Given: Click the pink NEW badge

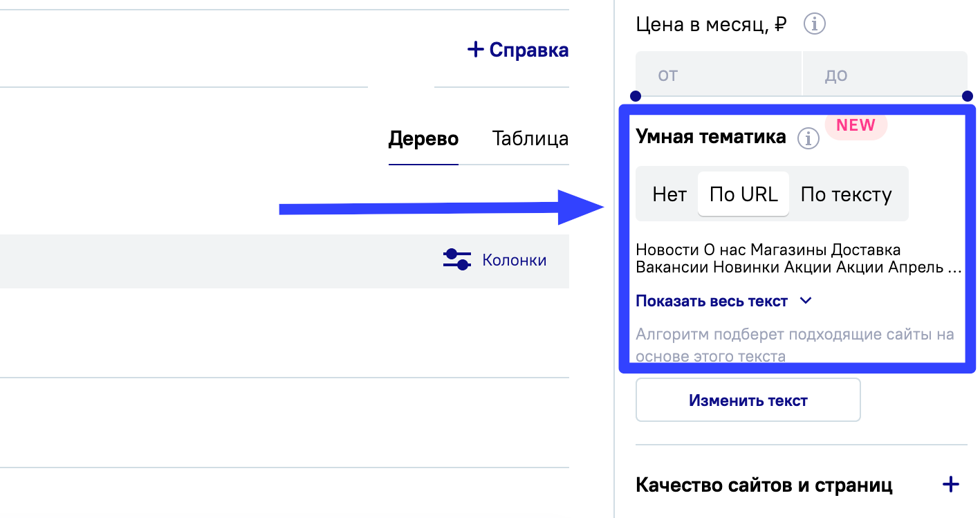Looking at the screenshot, I should click(x=856, y=125).
